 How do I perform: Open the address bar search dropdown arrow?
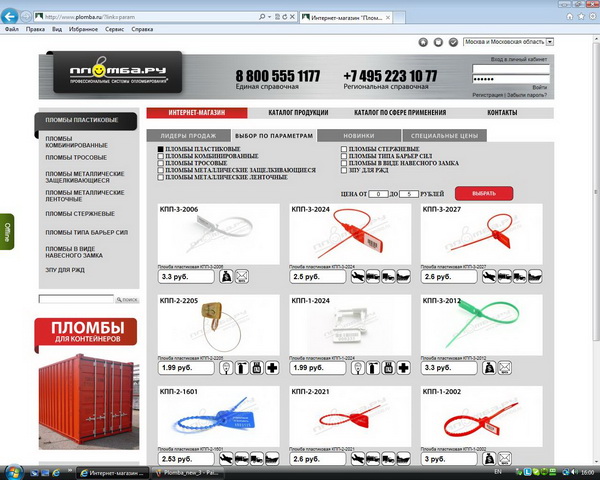click(269, 17)
